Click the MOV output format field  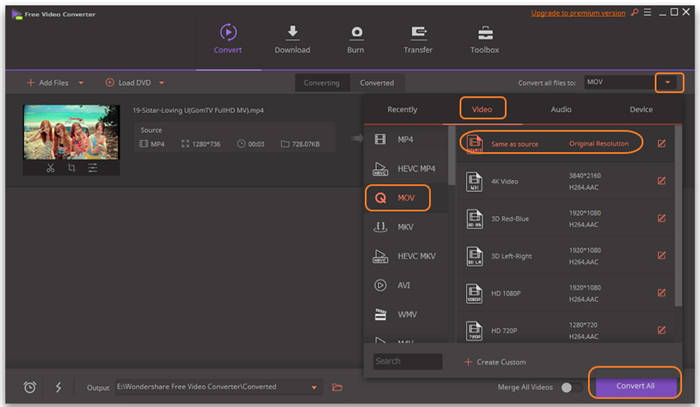tap(619, 82)
